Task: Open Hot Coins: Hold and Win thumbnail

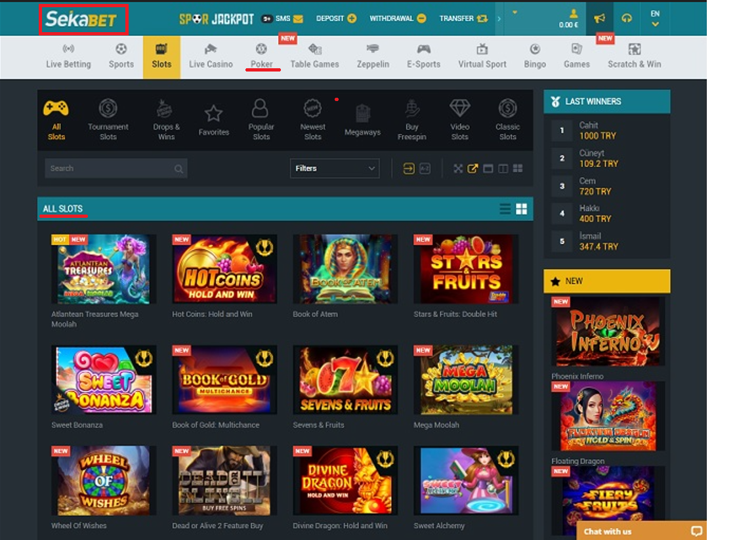Action: coord(224,269)
